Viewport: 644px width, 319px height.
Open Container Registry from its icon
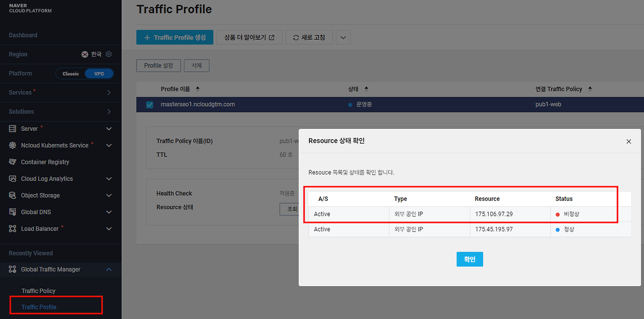point(13,162)
